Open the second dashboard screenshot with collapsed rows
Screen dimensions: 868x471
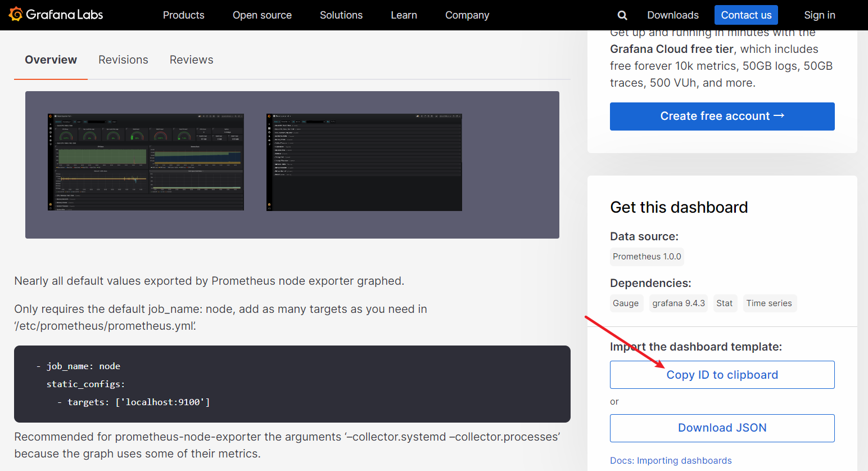(364, 162)
